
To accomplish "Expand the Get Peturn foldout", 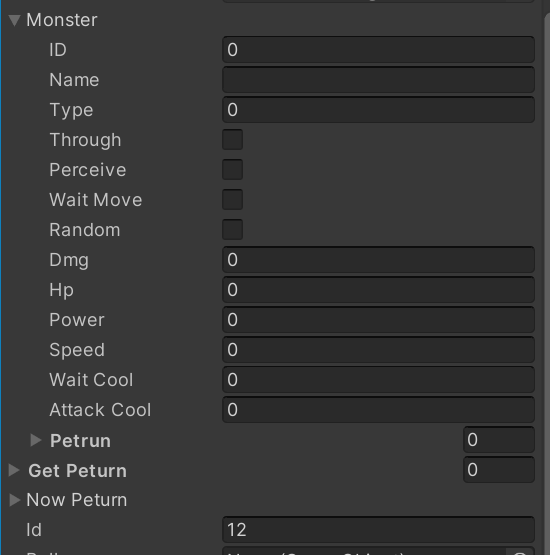I will 14,470.
